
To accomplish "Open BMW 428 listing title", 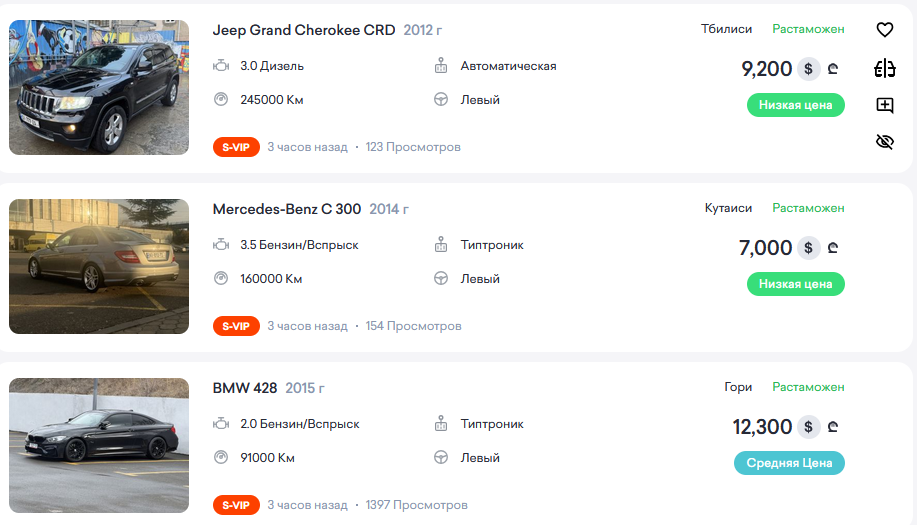I will pos(245,388).
